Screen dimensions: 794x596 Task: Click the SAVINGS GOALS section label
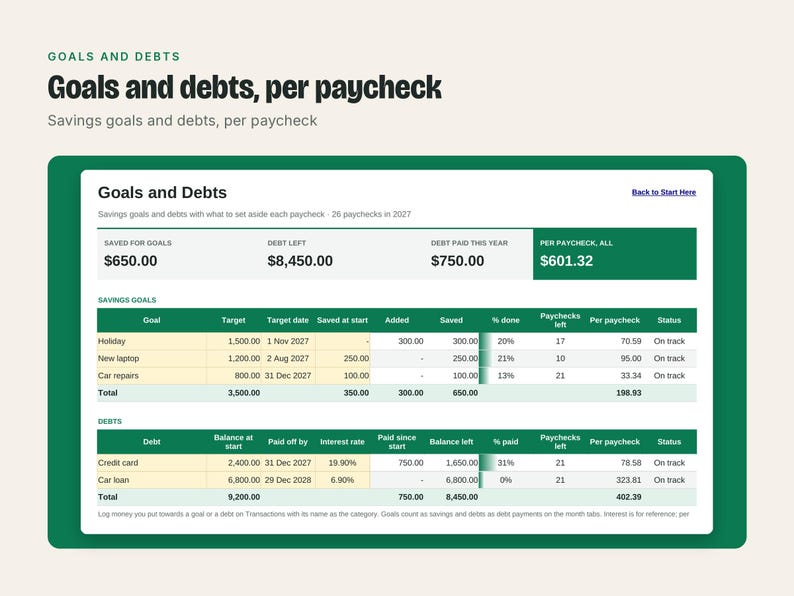tap(127, 300)
